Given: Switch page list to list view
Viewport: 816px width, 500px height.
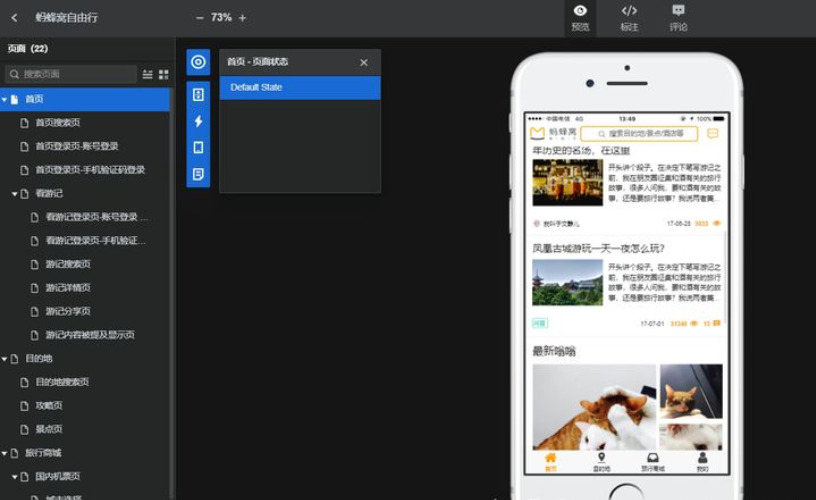Looking at the screenshot, I should (x=148, y=74).
